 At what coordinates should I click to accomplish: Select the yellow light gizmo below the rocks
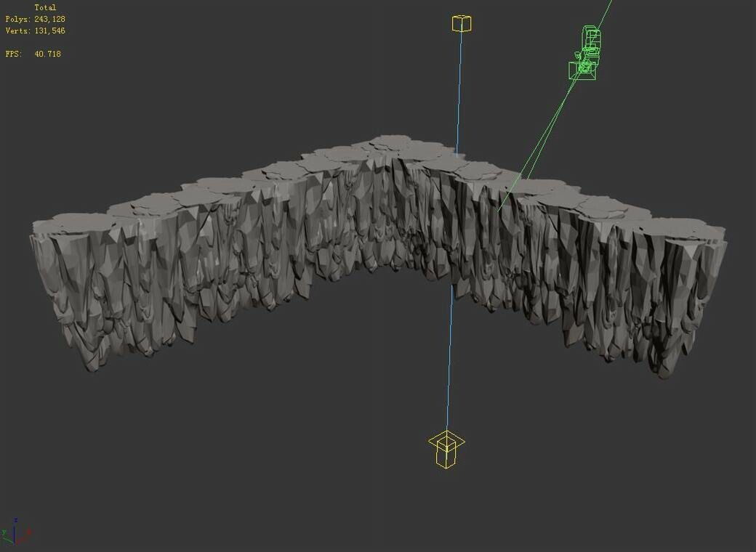[446, 450]
